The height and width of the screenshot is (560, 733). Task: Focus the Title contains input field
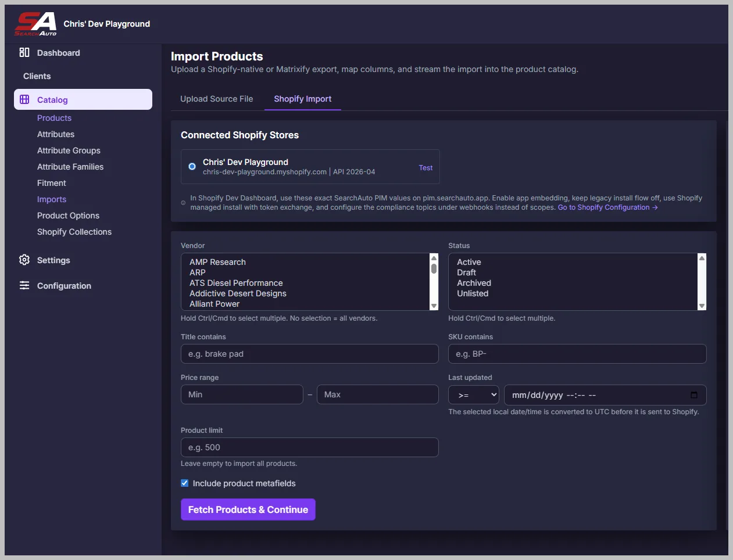[310, 354]
